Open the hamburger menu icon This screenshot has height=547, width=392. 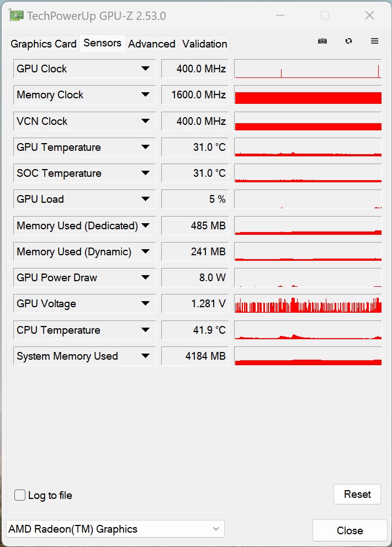point(374,41)
